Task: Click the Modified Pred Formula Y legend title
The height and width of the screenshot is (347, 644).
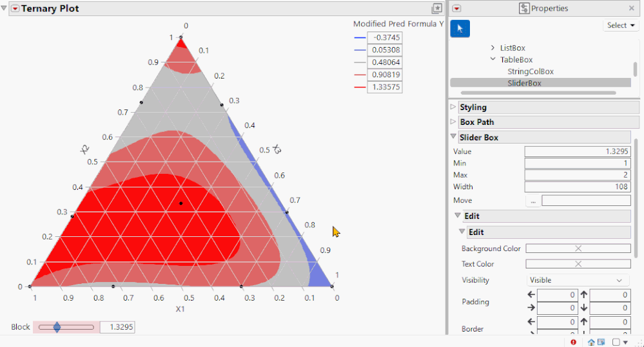Action: [x=398, y=24]
